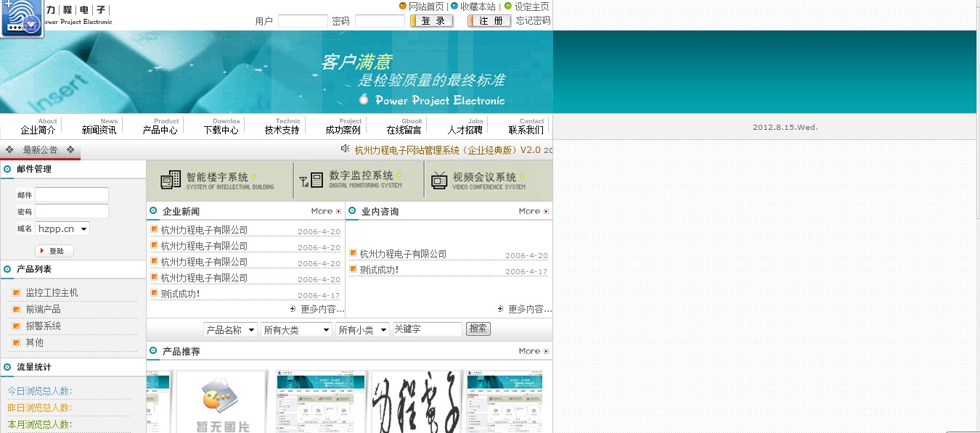Open the fingerprint widget's round arrow menu
This screenshot has width=980, height=433.
(31, 25)
